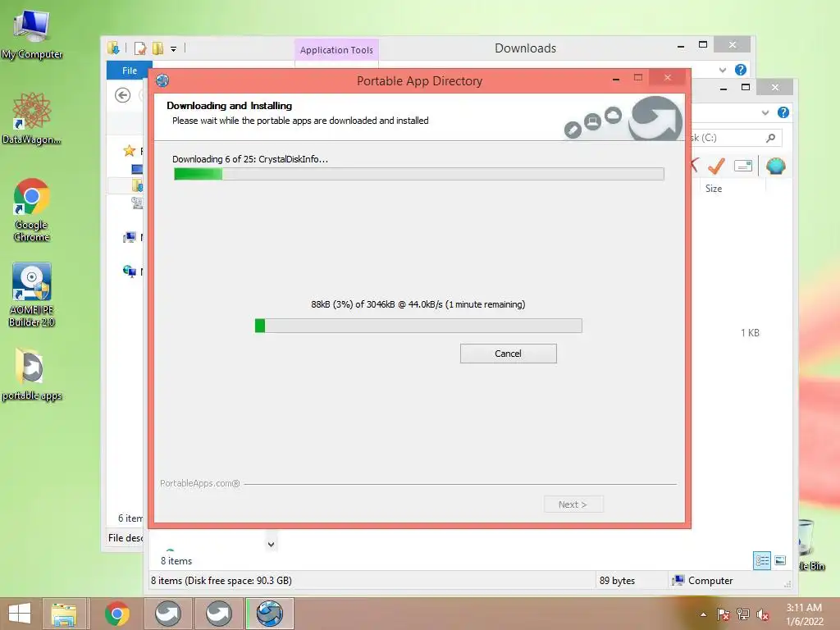This screenshot has width=840, height=630.
Task: Switch to large icons view in rear window
Action: [x=781, y=561]
